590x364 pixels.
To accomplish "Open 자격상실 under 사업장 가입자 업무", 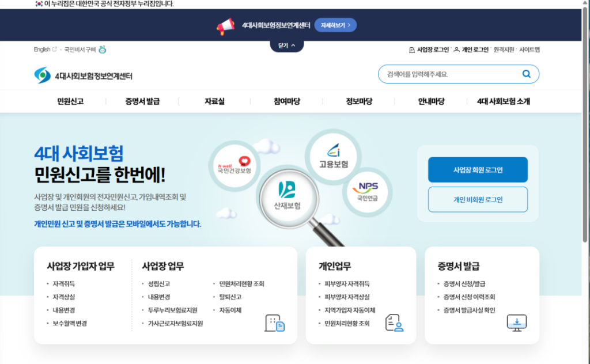I will 63,297.
